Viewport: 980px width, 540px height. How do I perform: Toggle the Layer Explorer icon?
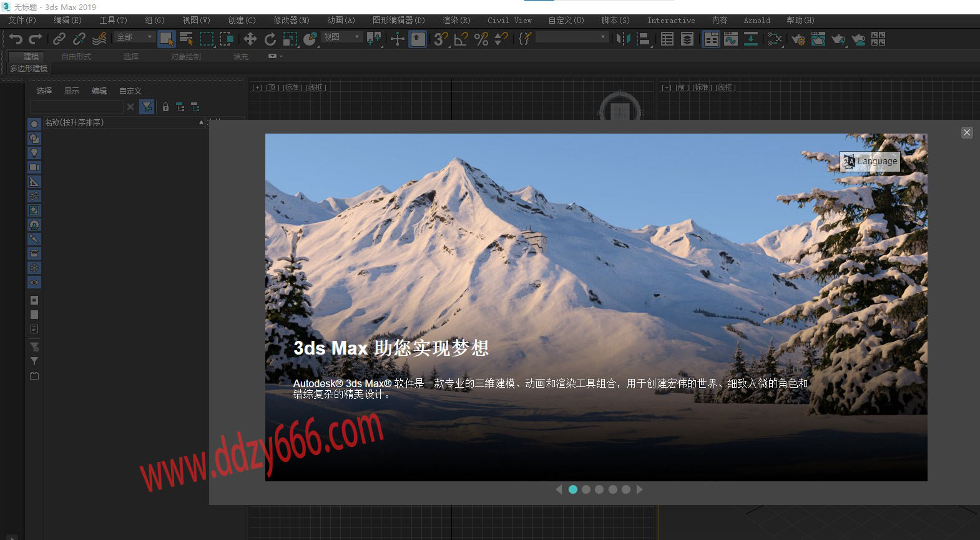click(x=687, y=39)
